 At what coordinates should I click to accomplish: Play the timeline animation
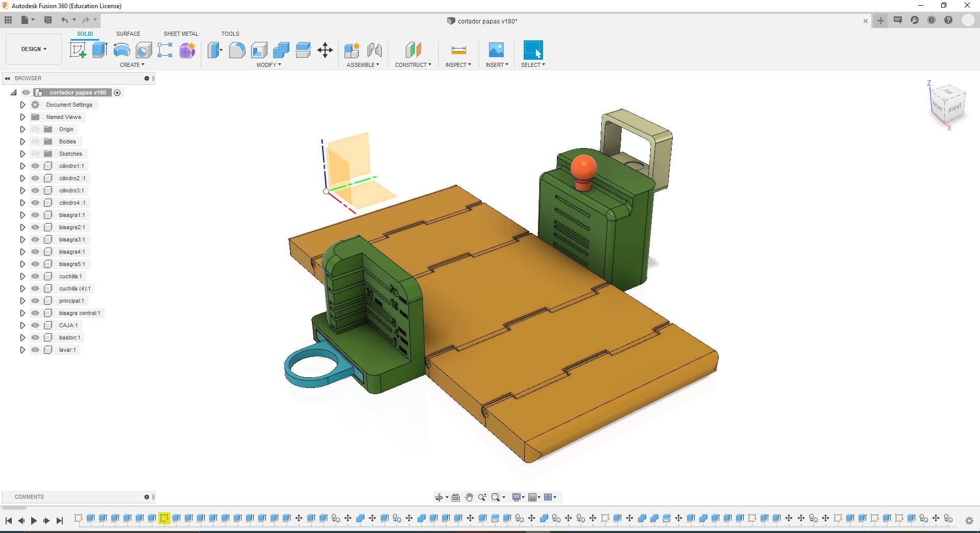34,521
